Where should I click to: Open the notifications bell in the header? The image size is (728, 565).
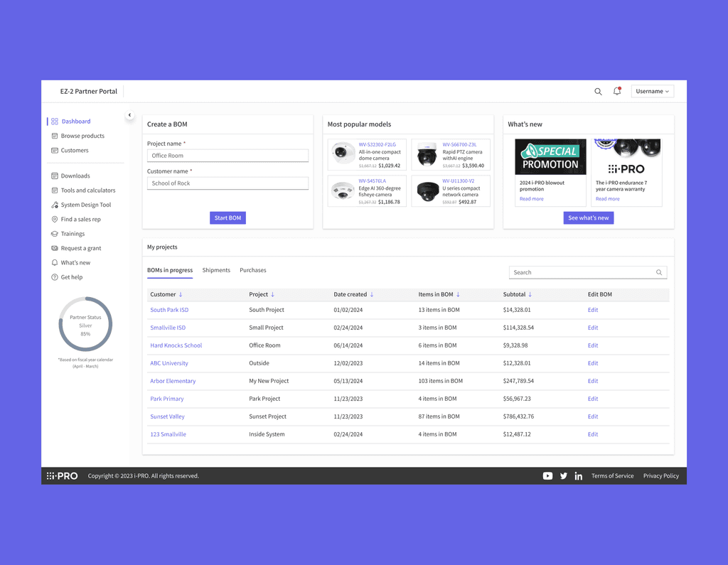[617, 91]
